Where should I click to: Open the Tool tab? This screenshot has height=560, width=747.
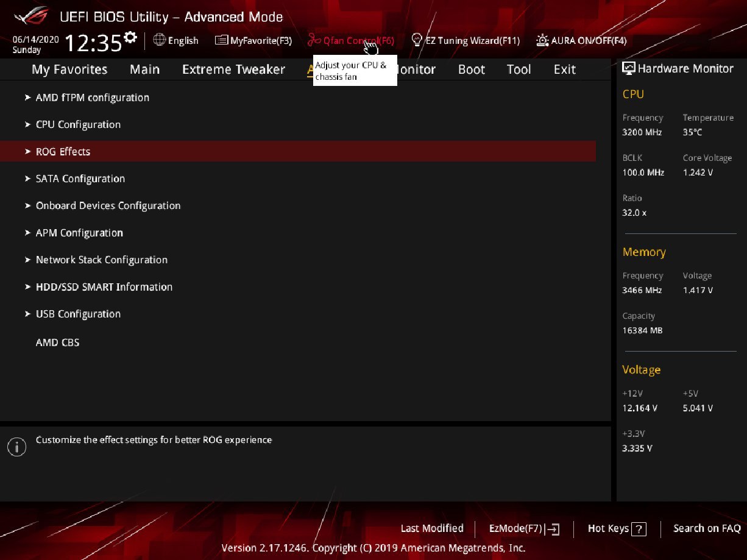(519, 69)
